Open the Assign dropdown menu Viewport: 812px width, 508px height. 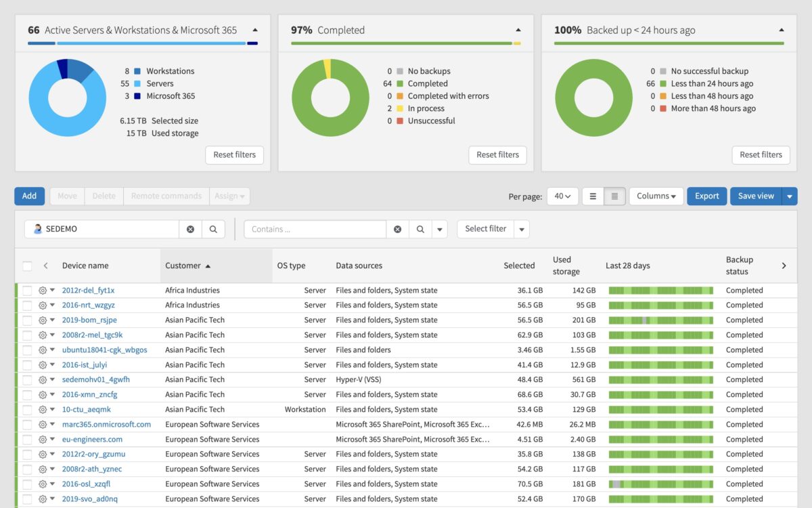click(x=229, y=196)
